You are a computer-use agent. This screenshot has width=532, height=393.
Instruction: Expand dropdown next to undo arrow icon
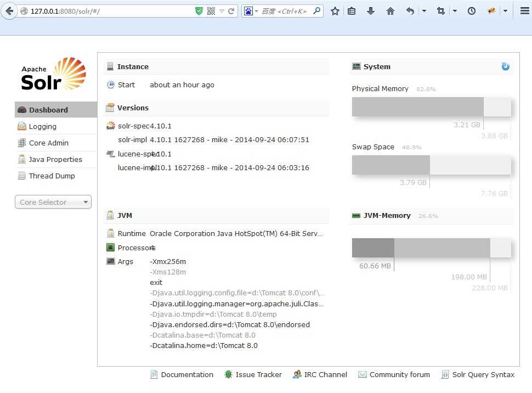[424, 11]
